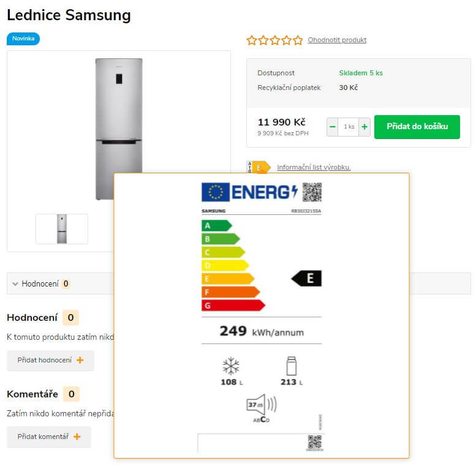476x469 pixels.
Task: Click the fifth rating star
Action: 298,40
